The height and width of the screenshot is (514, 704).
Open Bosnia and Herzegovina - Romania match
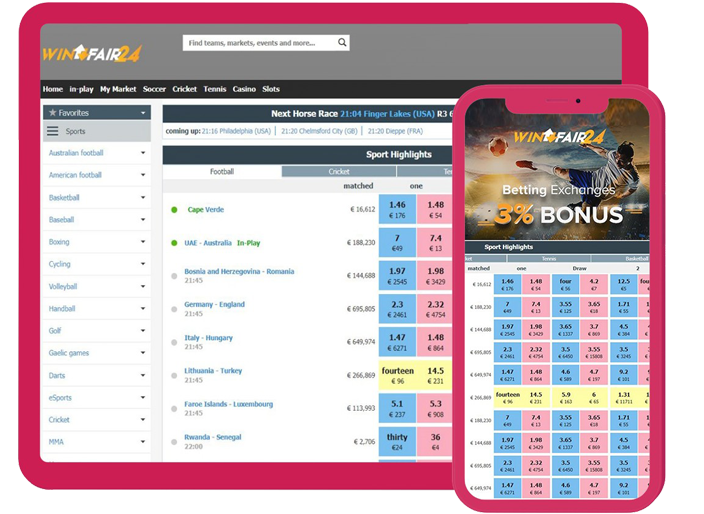coord(239,272)
